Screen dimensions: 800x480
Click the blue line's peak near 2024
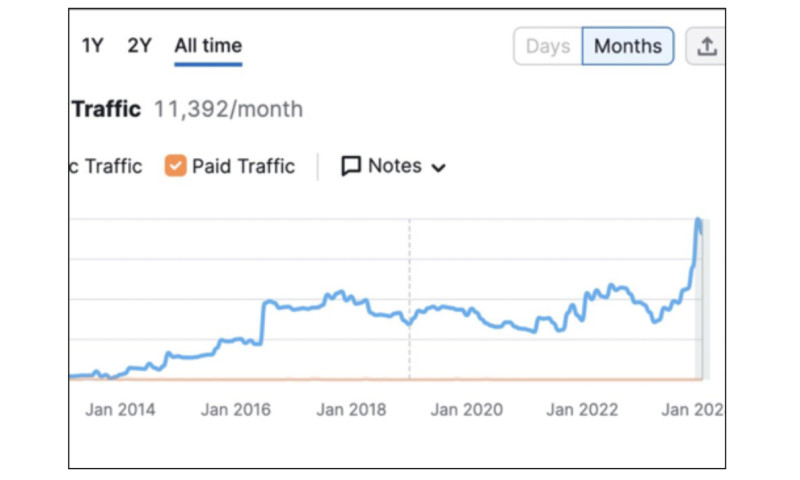698,220
